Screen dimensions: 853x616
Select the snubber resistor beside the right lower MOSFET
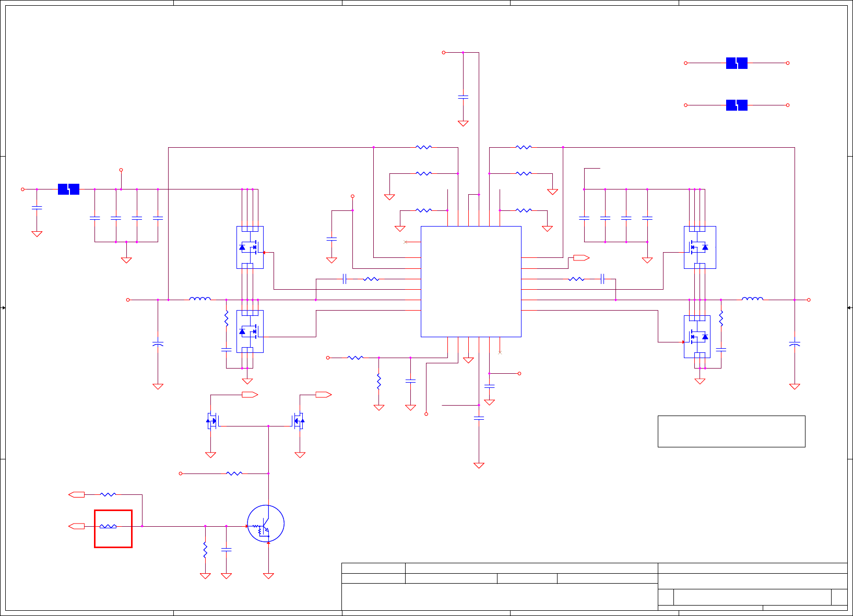[721, 318]
